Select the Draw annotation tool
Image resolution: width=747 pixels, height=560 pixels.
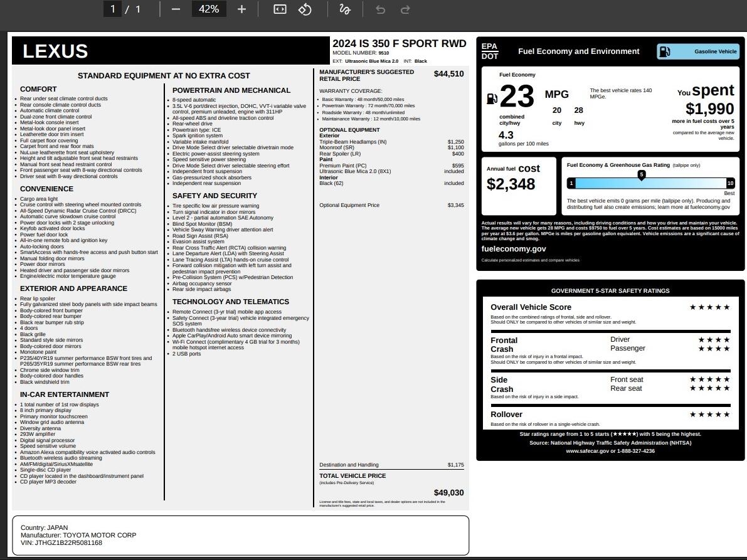[344, 9]
